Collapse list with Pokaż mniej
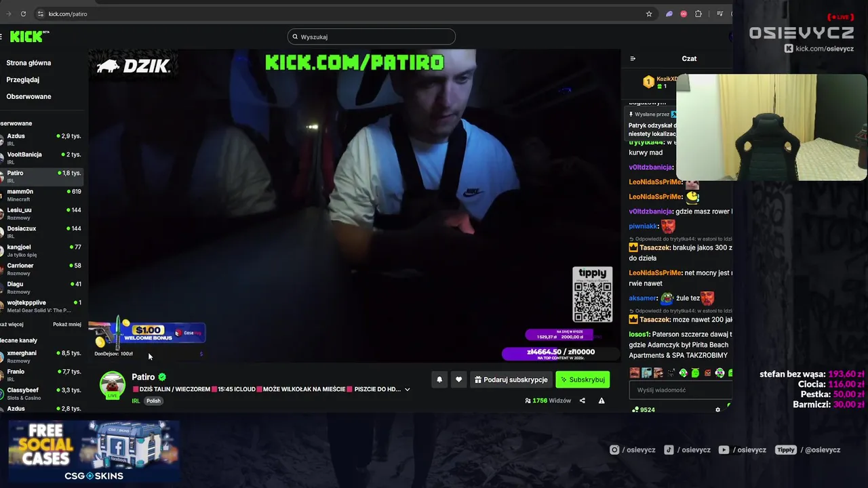This screenshot has width=868, height=488. click(67, 325)
